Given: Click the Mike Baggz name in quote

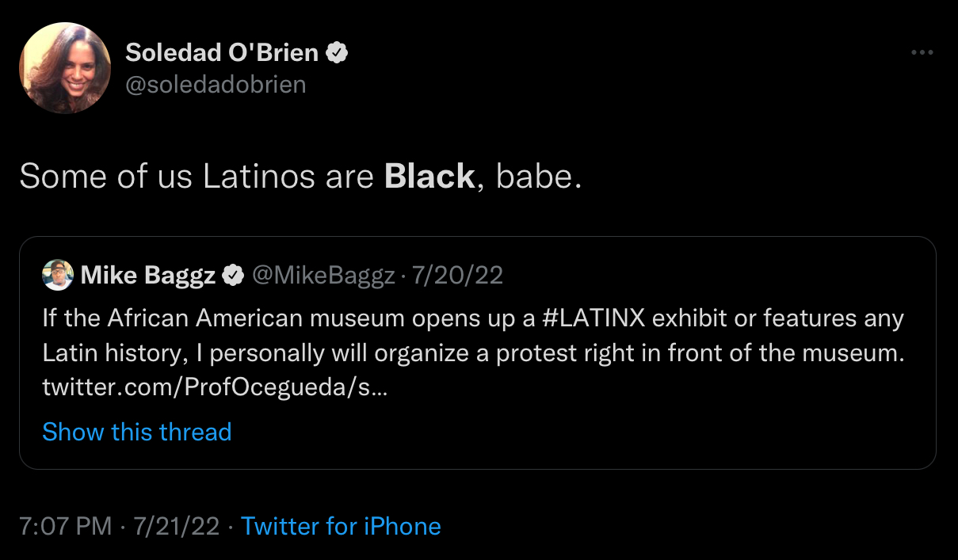Looking at the screenshot, I should 148,275.
